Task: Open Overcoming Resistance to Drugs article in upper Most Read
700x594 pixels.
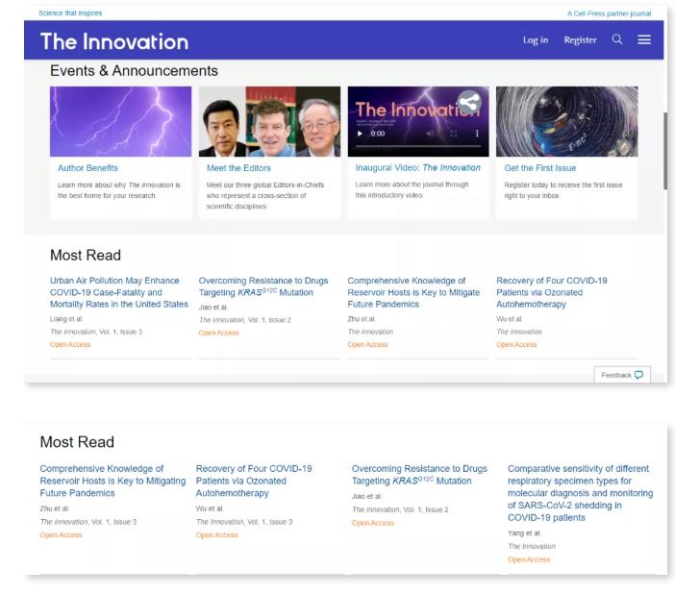Action: (263, 286)
